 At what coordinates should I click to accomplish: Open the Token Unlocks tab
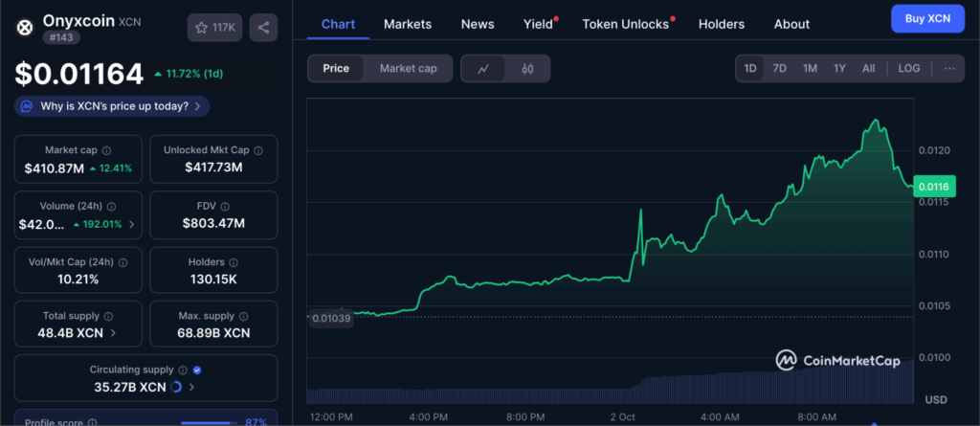[625, 24]
